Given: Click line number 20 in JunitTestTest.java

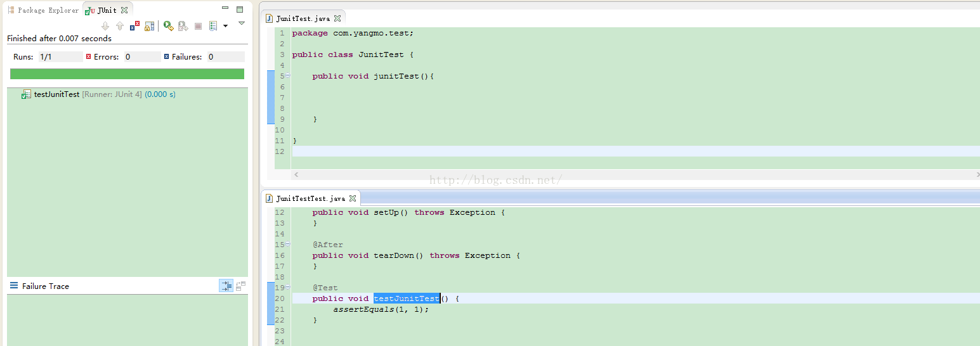Looking at the screenshot, I should coord(280,298).
